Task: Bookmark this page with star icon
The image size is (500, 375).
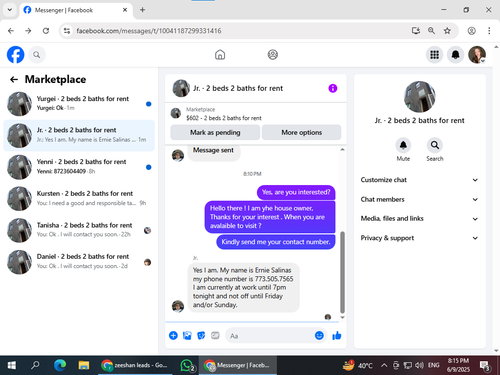Action: coord(447,31)
